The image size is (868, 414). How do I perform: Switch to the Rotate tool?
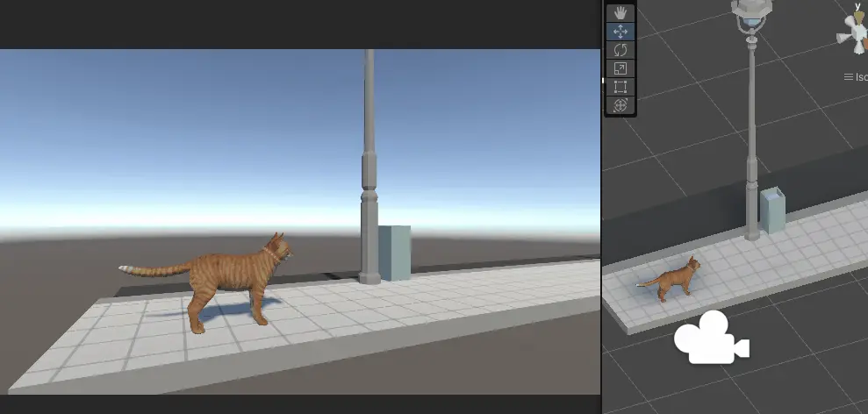point(621,50)
